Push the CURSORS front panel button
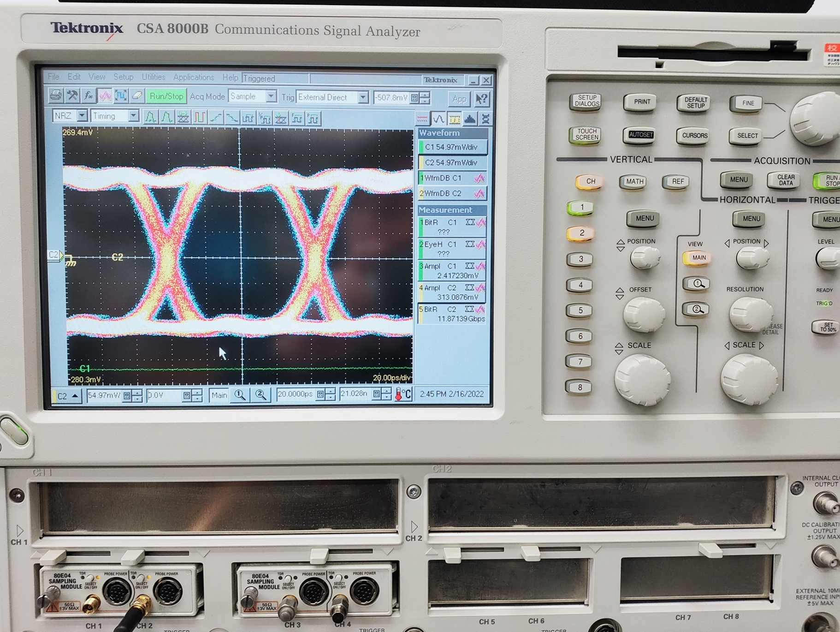Screen dimensions: 840x632 click(x=694, y=136)
